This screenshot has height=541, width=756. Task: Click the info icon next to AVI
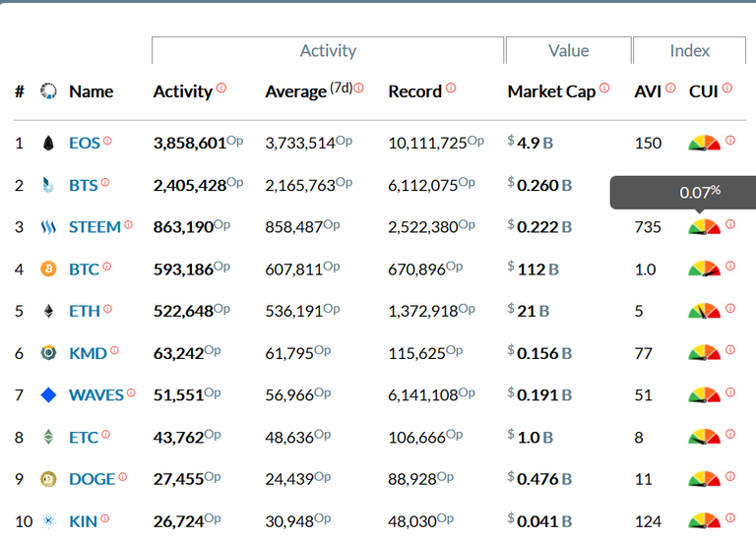pyautogui.click(x=670, y=88)
